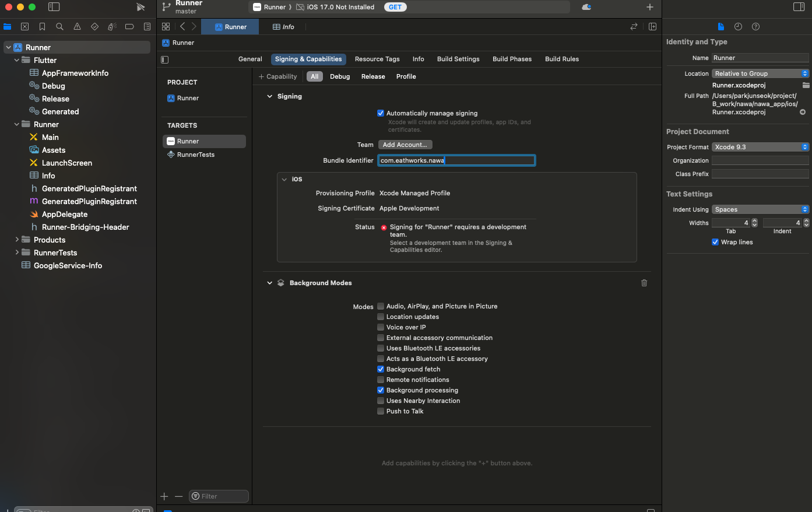Click the + Capability button

point(277,76)
